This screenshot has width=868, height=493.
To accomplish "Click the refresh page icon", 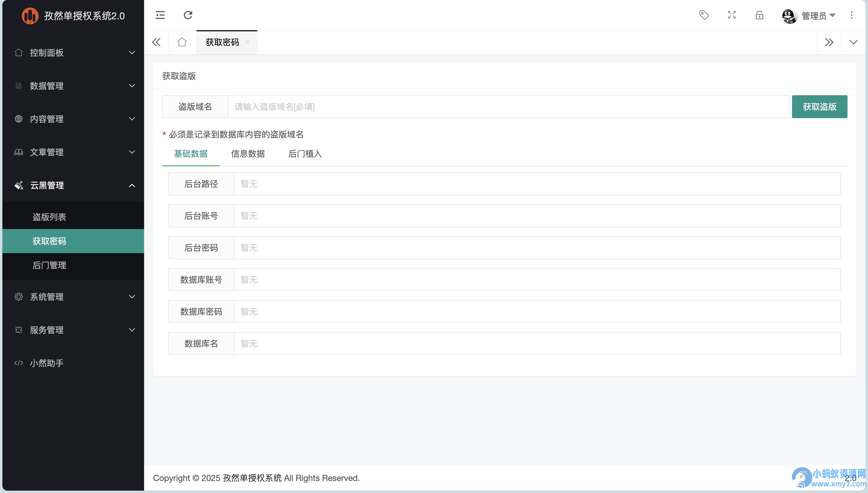I will (x=188, y=15).
